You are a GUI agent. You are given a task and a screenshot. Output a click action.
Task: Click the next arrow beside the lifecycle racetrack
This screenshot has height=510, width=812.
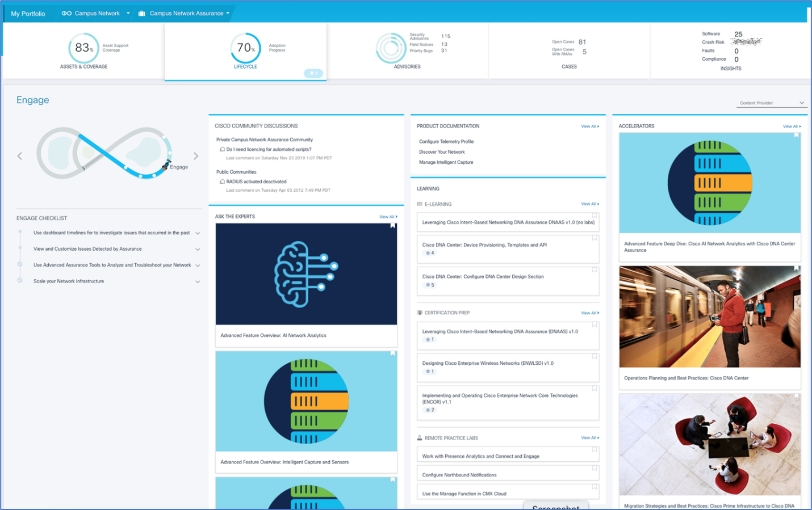[x=196, y=156]
